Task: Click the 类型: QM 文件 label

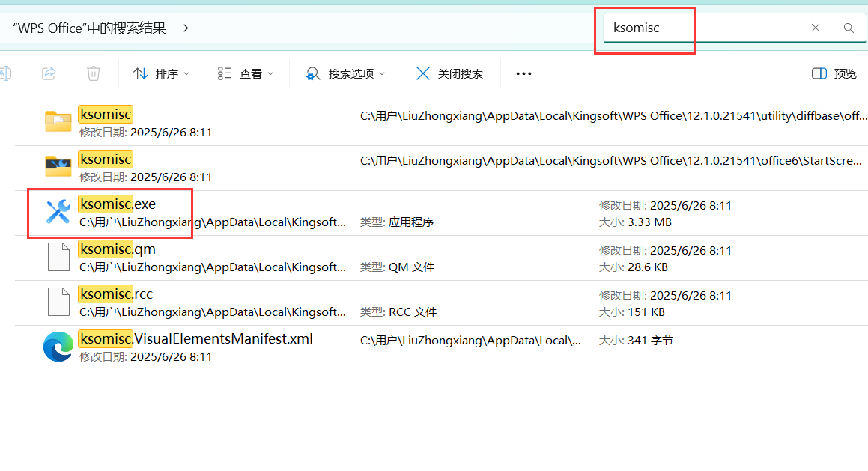Action: tap(398, 267)
